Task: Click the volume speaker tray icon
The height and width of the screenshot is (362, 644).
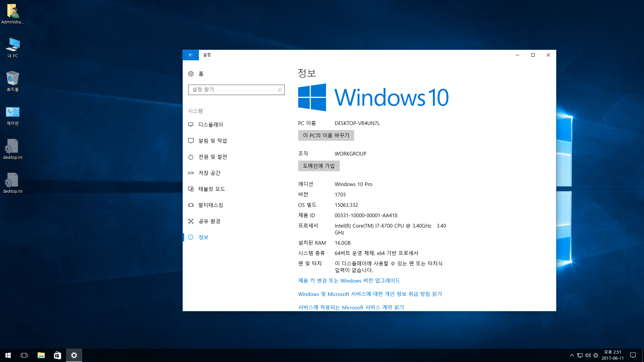Action: [x=588, y=355]
